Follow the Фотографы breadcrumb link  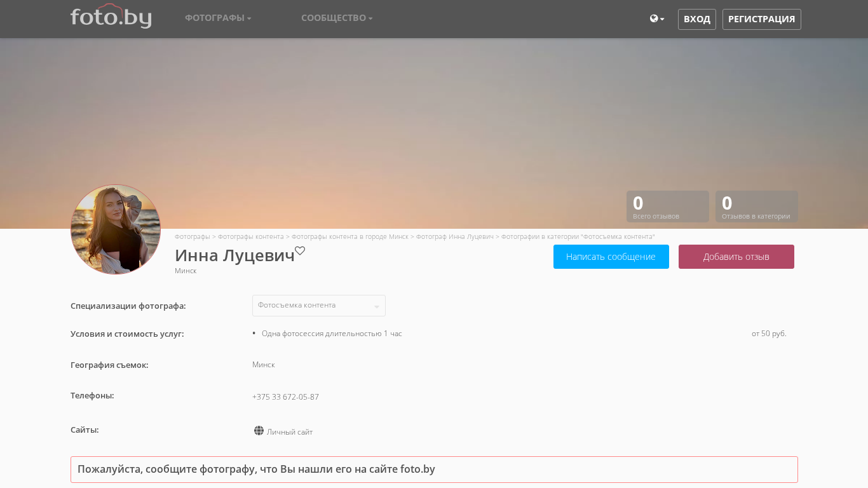(193, 236)
